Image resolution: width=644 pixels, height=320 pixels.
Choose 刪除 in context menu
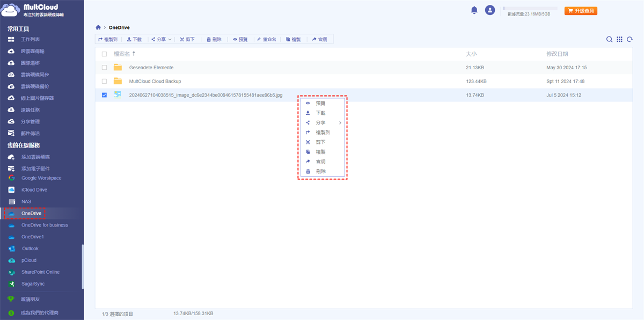click(x=322, y=171)
